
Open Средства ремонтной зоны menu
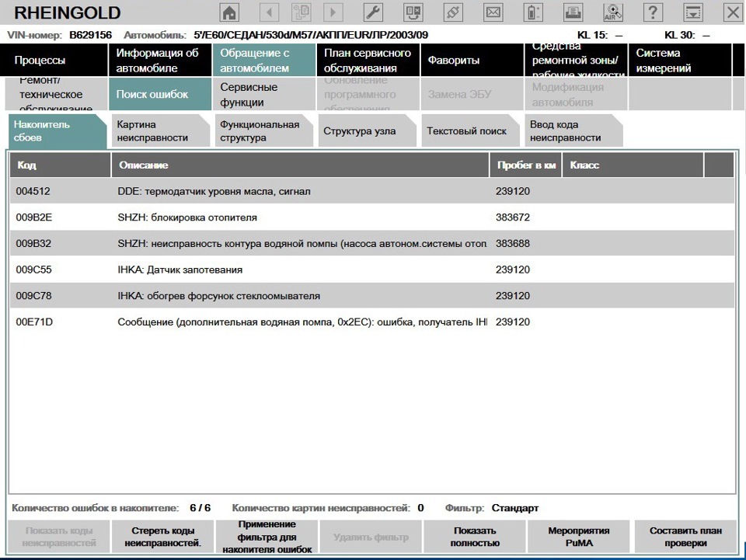point(576,60)
